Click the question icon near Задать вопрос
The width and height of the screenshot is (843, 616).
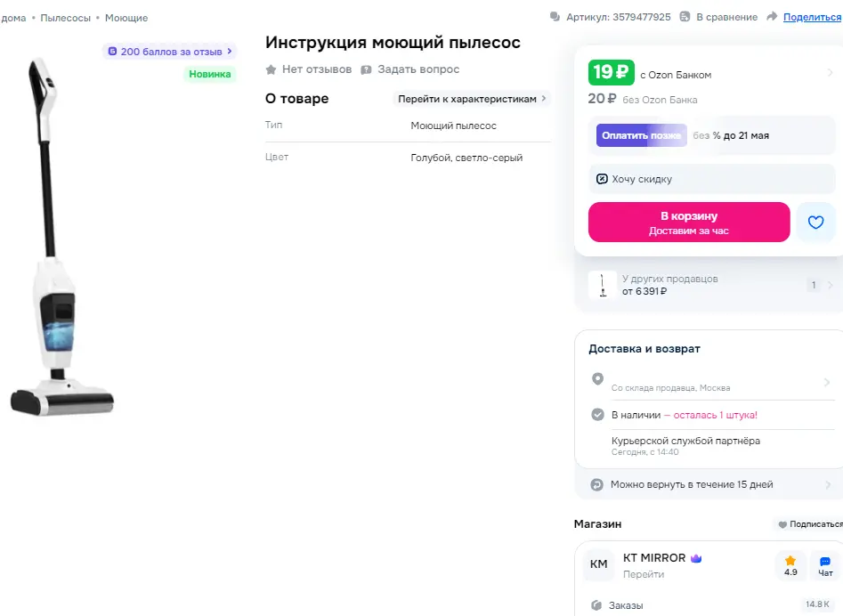click(x=366, y=69)
